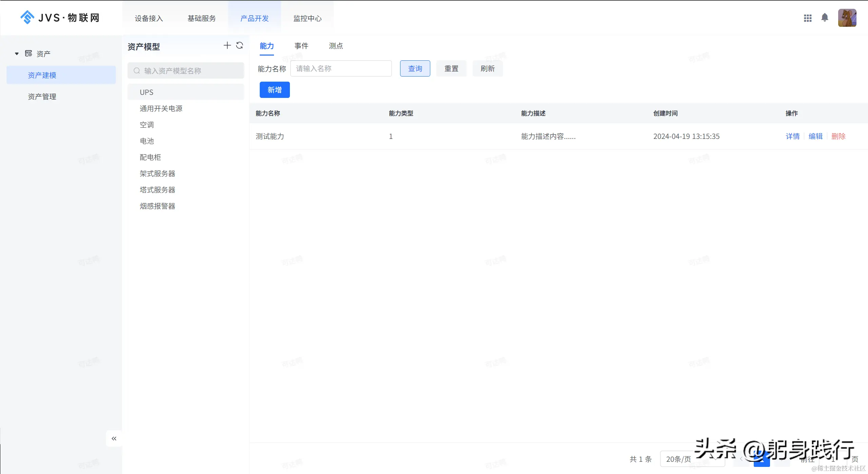Screen dimensions: 868x474
Task: Switch to the 事件 tab
Action: point(301,46)
